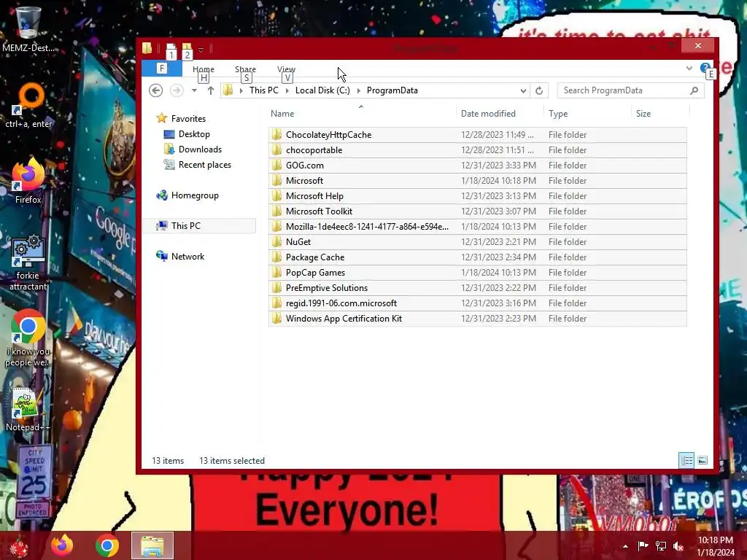The image size is (747, 560).
Task: Click the search magnifier icon
Action: (694, 90)
